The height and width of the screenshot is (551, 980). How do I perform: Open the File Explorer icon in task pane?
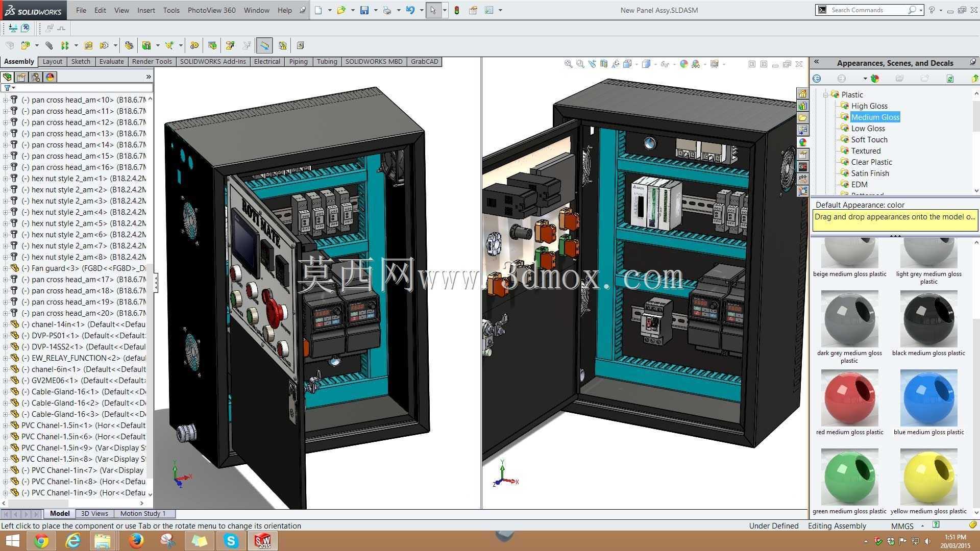pos(803,118)
